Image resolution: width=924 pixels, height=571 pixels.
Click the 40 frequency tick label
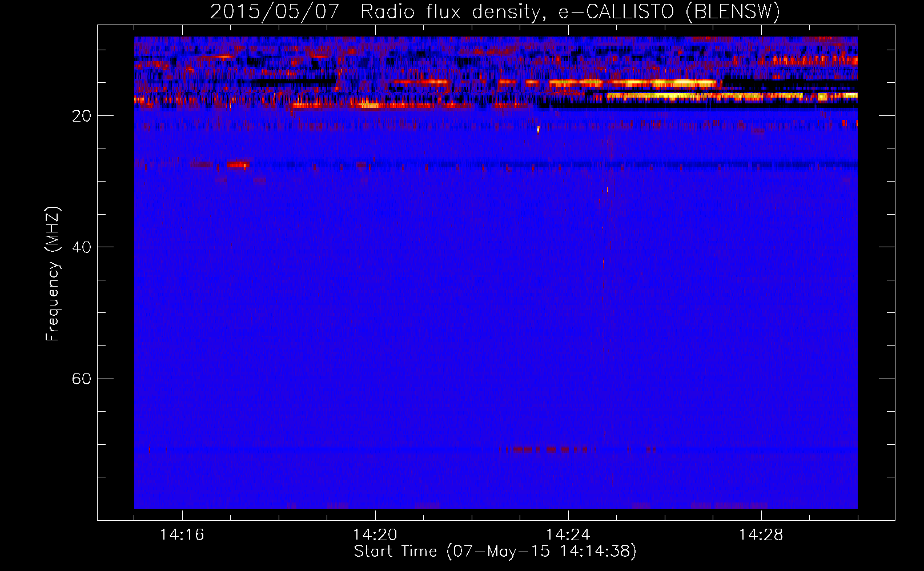(x=81, y=247)
